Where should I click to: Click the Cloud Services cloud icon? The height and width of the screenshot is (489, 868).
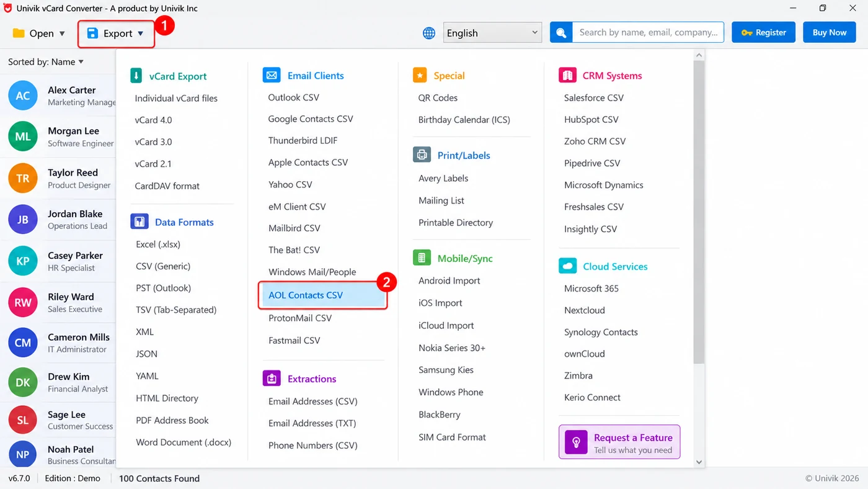(x=567, y=266)
